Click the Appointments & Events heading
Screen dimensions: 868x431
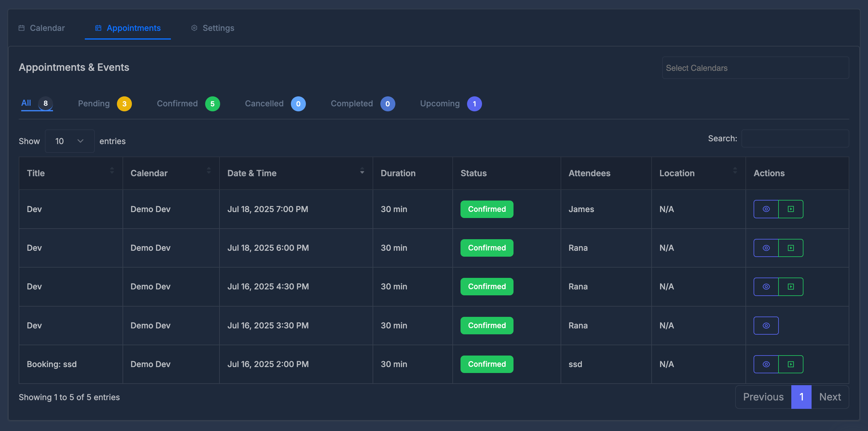(74, 67)
